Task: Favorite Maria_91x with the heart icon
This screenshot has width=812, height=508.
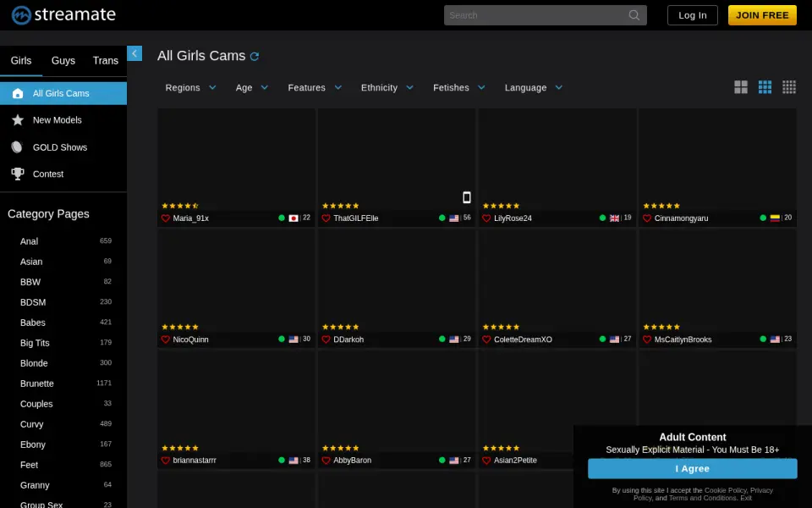Action: [x=166, y=218]
